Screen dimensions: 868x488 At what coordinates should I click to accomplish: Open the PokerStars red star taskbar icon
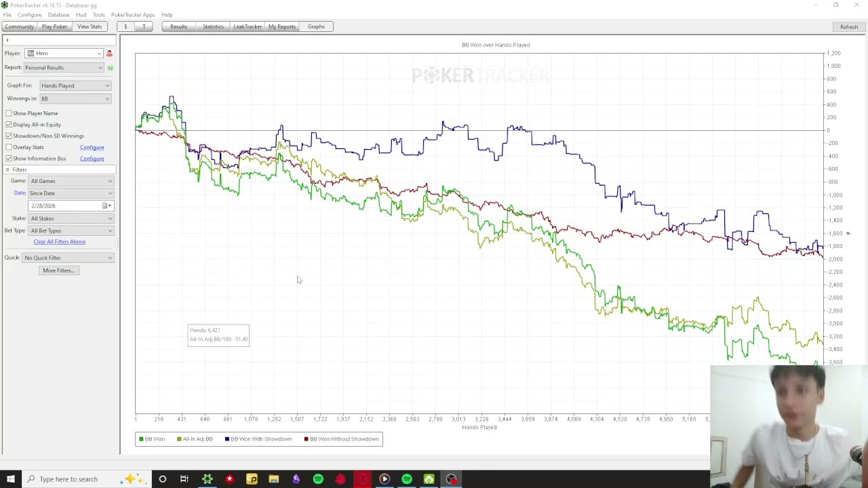(x=229, y=479)
